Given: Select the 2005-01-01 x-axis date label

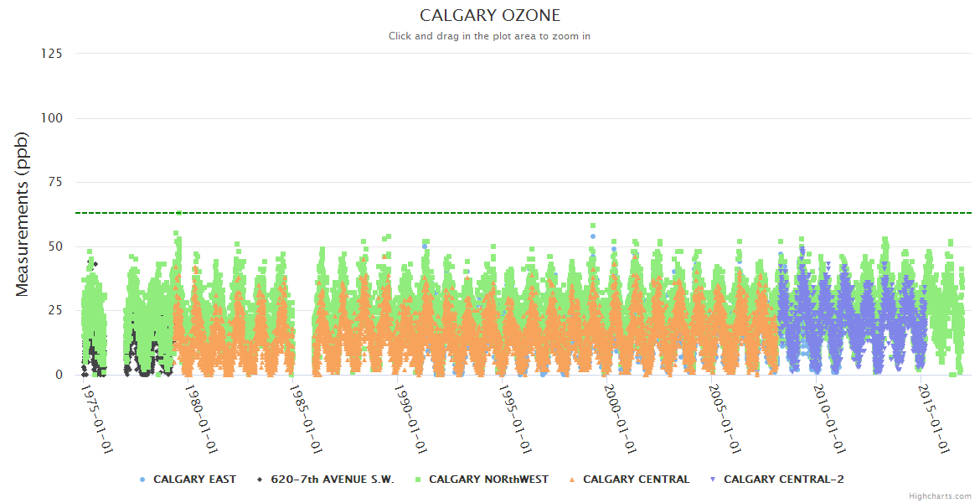Looking at the screenshot, I should coord(727,419).
